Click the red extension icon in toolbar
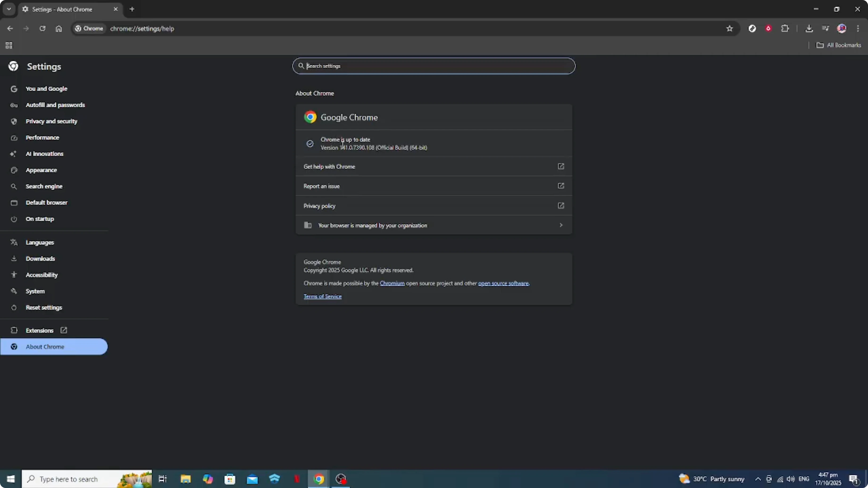This screenshot has width=868, height=488. [x=768, y=29]
